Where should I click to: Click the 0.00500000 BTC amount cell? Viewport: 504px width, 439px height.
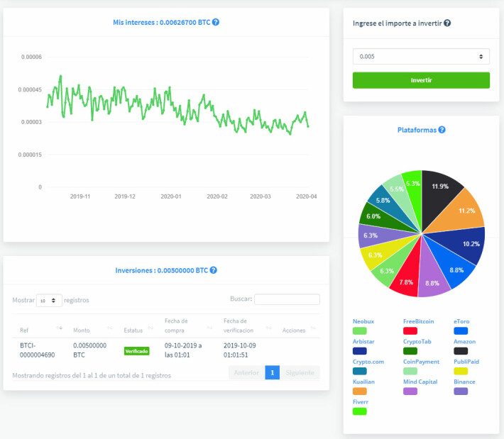click(x=89, y=350)
